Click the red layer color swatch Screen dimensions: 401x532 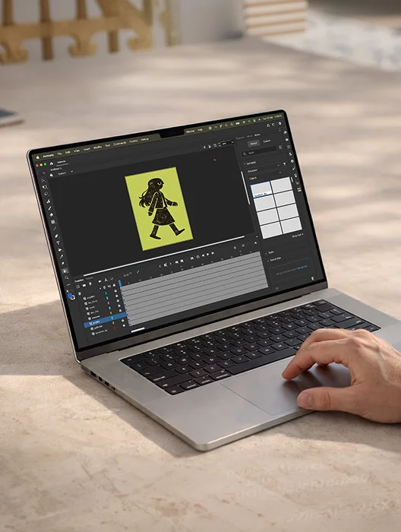[115, 328]
